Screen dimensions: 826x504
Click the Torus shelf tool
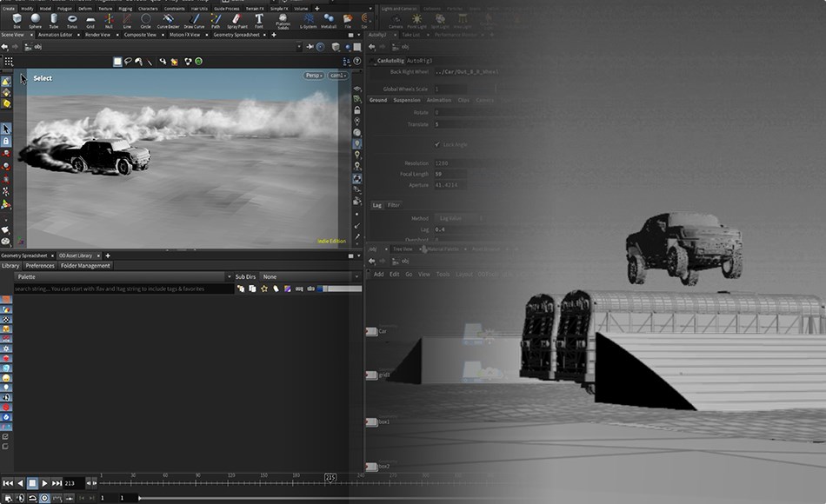[72, 19]
